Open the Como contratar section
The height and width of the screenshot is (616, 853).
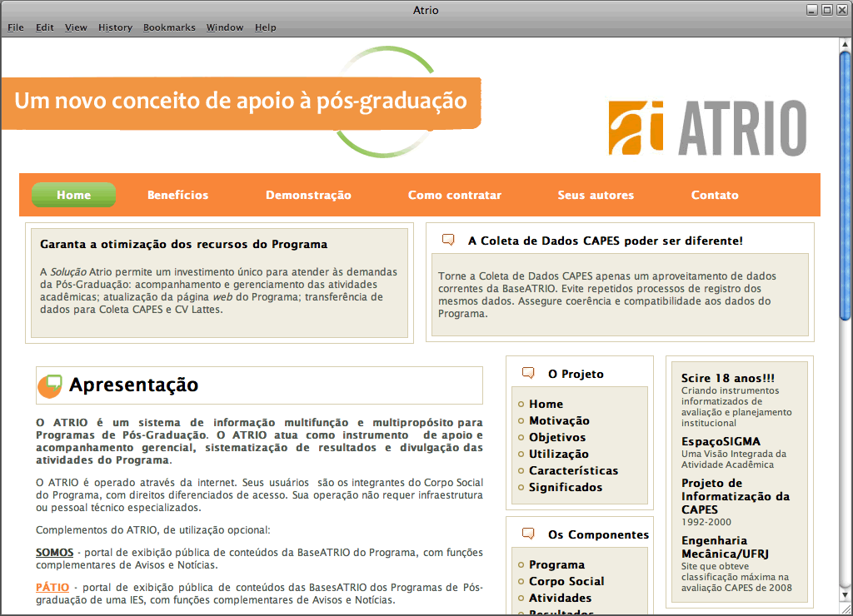coord(454,195)
